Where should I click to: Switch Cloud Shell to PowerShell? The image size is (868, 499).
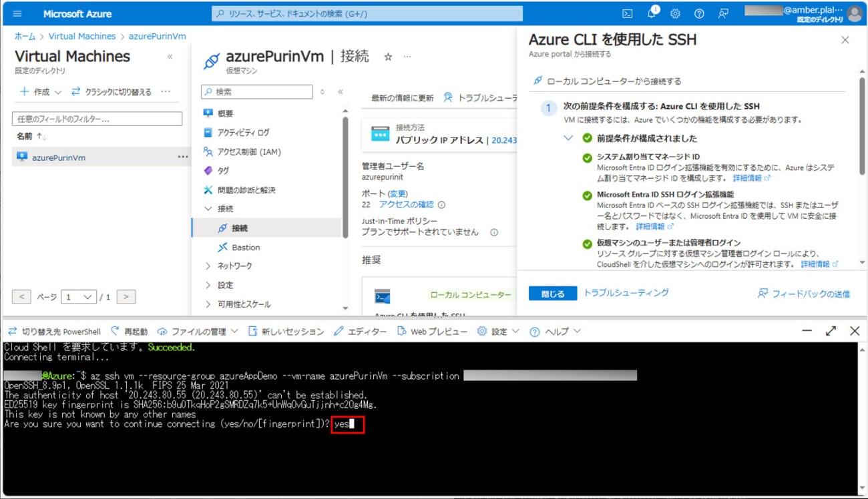click(x=55, y=332)
